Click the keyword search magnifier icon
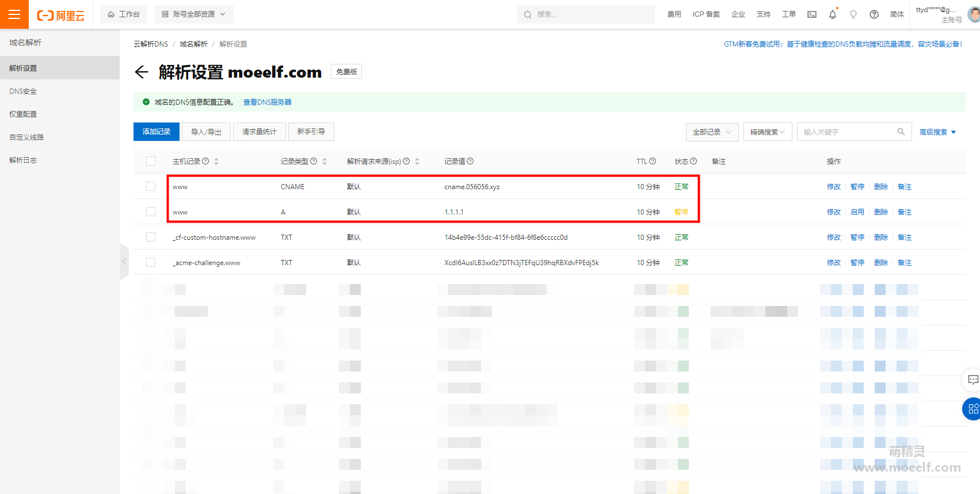 click(901, 132)
